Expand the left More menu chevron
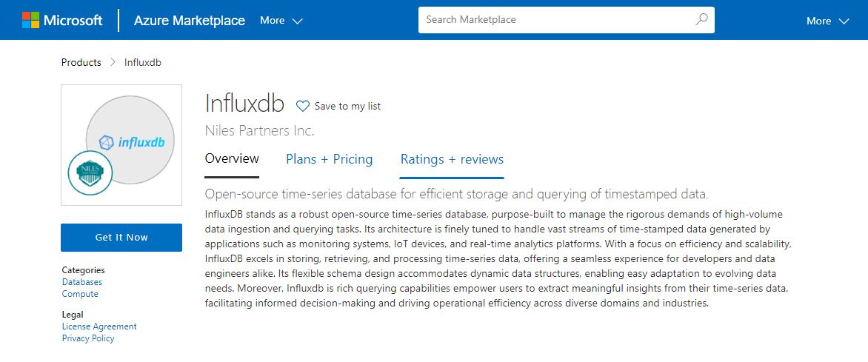Viewport: 868px width, 362px height. (297, 21)
